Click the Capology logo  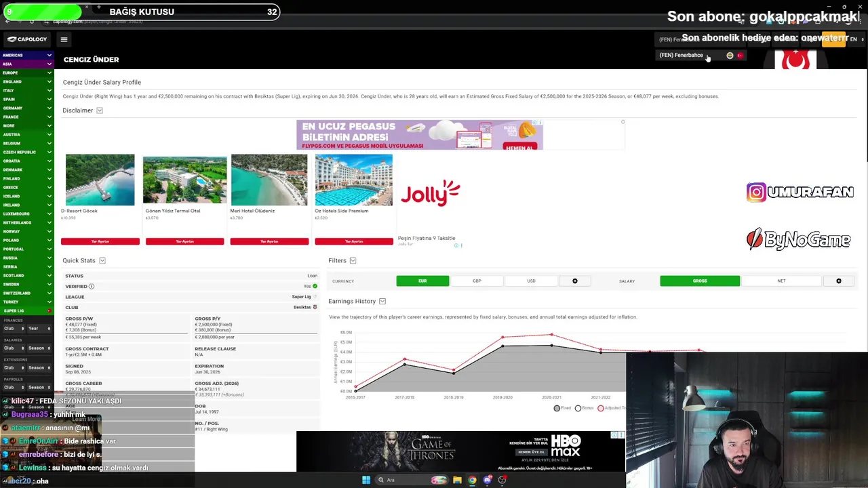pos(27,39)
